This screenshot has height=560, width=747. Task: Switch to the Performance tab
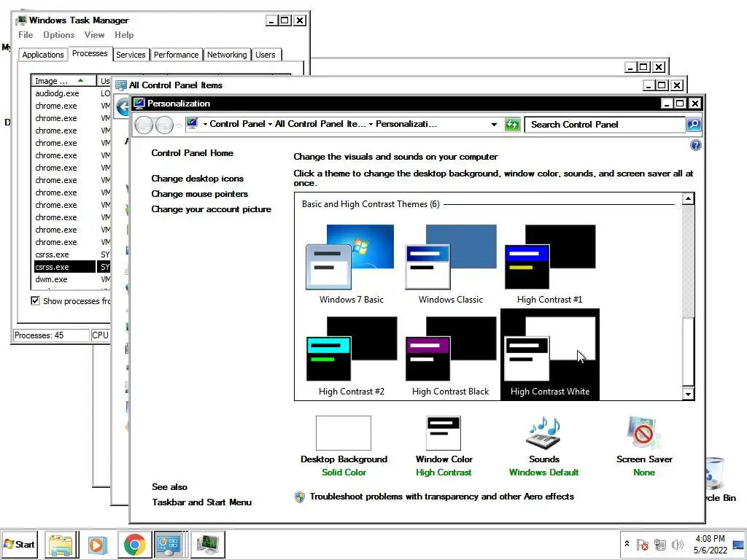[177, 55]
